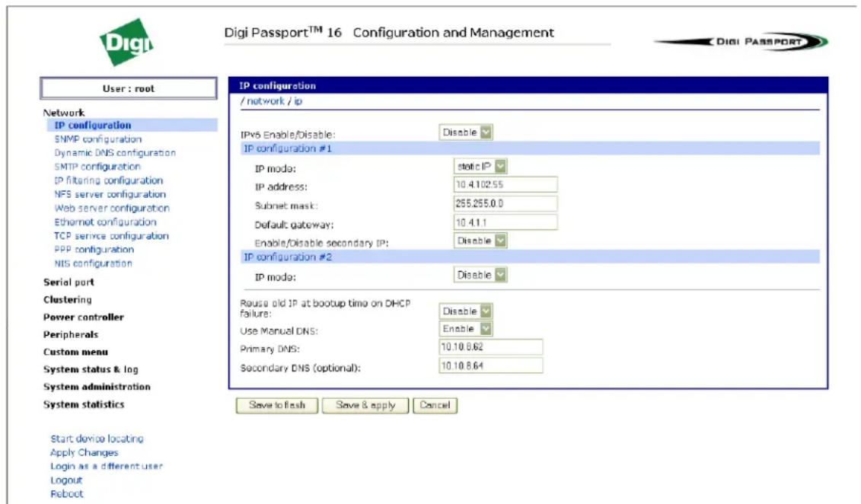Click the Apply Changes link

coord(84,452)
